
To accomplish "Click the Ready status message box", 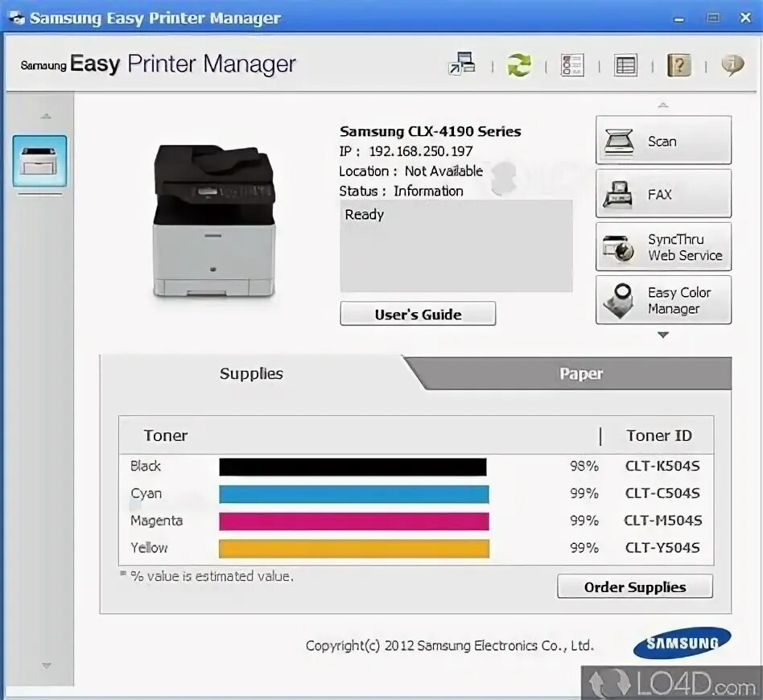I will [x=456, y=246].
